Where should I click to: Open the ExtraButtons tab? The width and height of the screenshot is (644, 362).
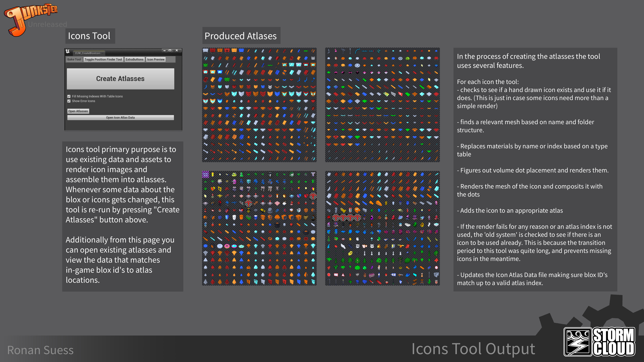pos(135,59)
